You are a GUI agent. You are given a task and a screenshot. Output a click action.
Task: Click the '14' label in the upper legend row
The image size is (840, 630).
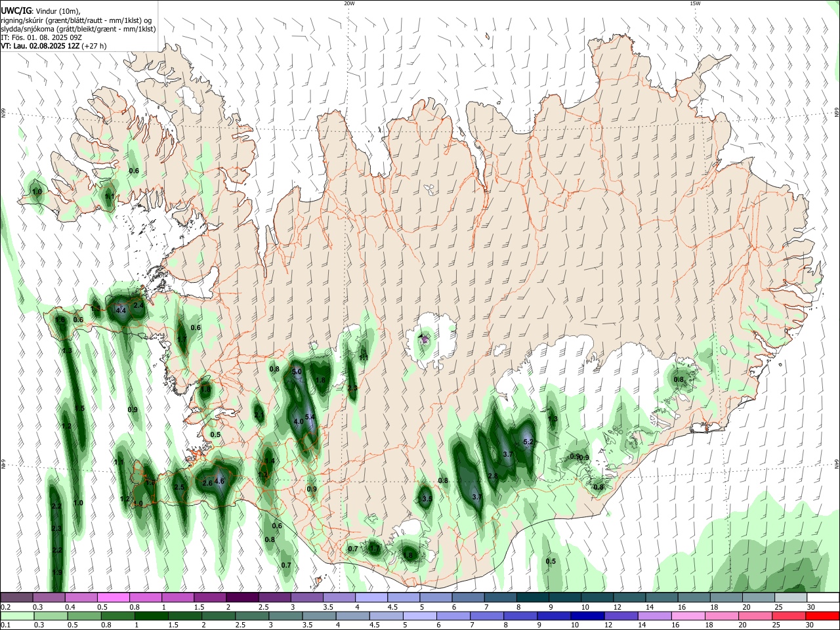[x=650, y=607]
